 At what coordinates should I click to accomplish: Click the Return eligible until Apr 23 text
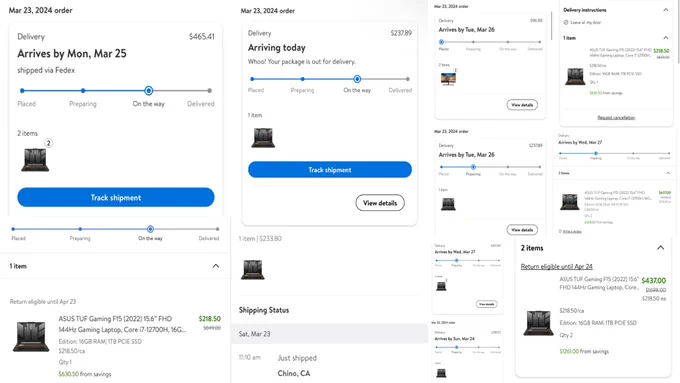[x=42, y=301]
